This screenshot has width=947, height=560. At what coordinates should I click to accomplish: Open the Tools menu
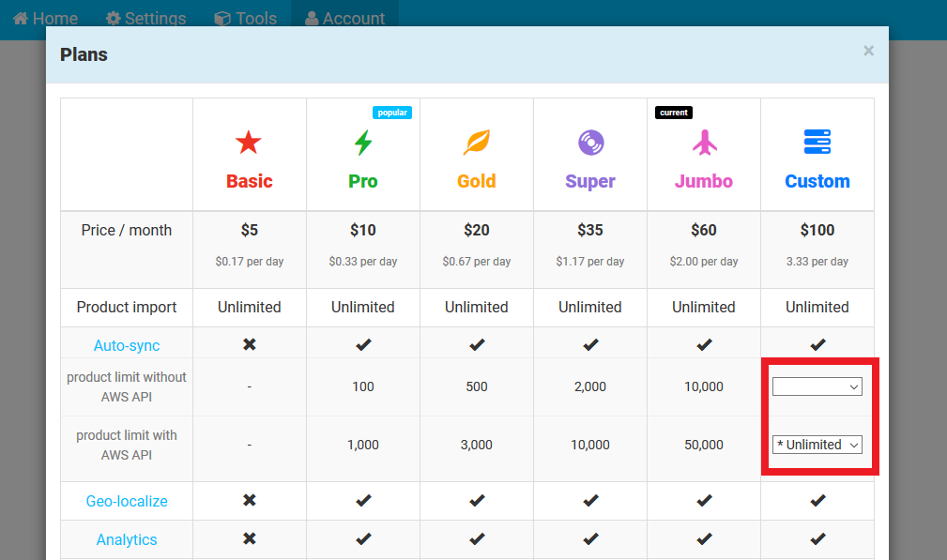coord(246,18)
